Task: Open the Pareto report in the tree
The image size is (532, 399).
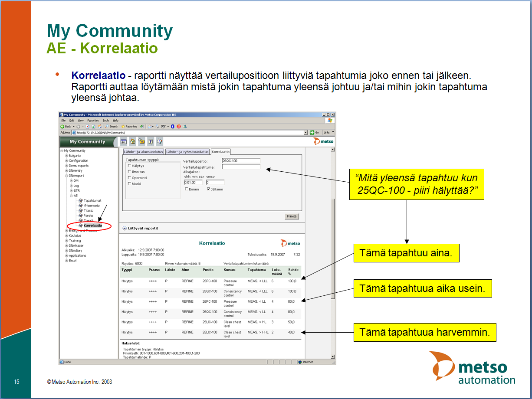Action: coord(89,216)
